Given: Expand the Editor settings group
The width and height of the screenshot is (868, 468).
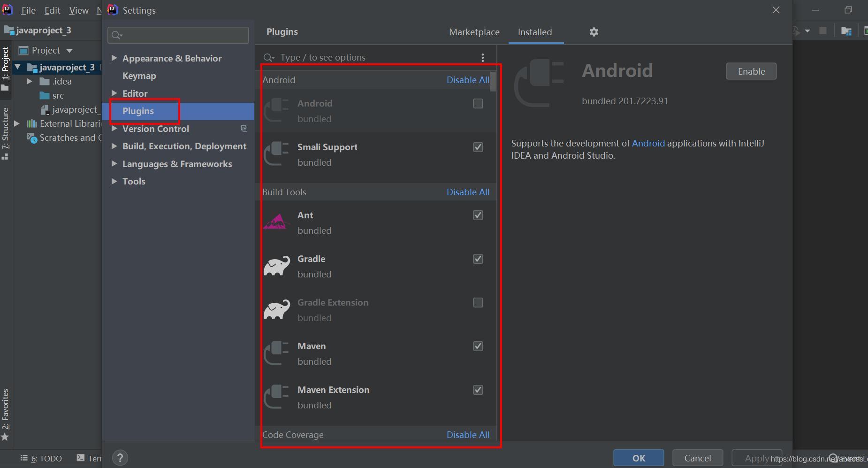Looking at the screenshot, I should [x=114, y=93].
